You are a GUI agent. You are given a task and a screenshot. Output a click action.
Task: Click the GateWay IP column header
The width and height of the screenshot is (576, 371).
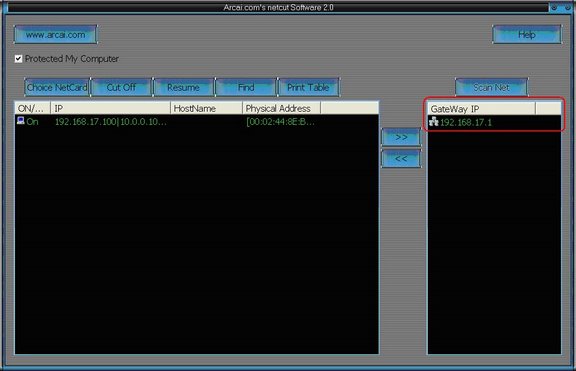(482, 109)
